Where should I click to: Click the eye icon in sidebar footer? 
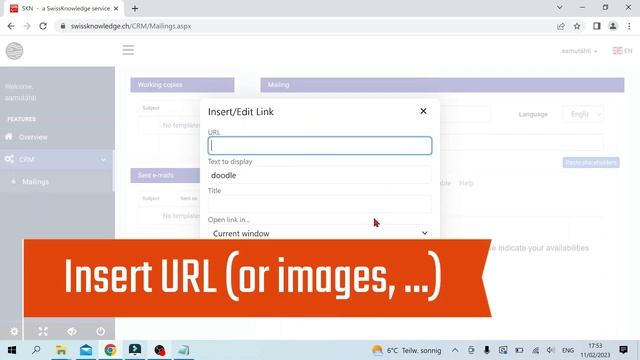(x=72, y=331)
